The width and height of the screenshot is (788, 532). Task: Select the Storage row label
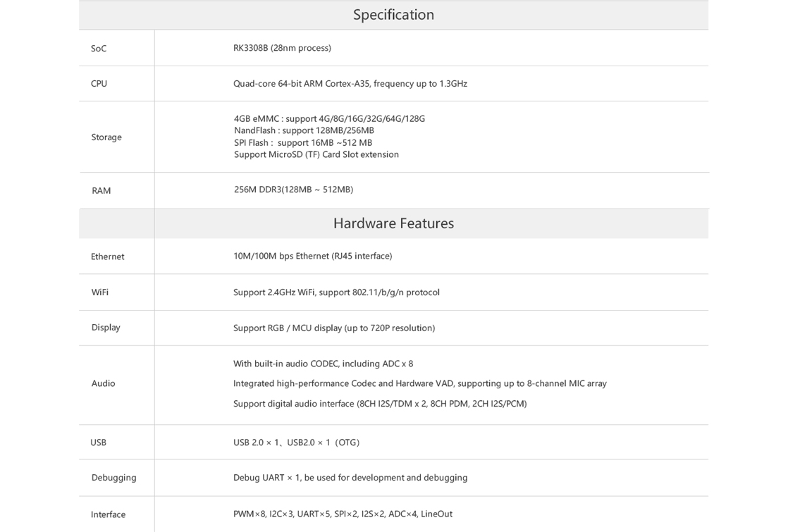[106, 137]
